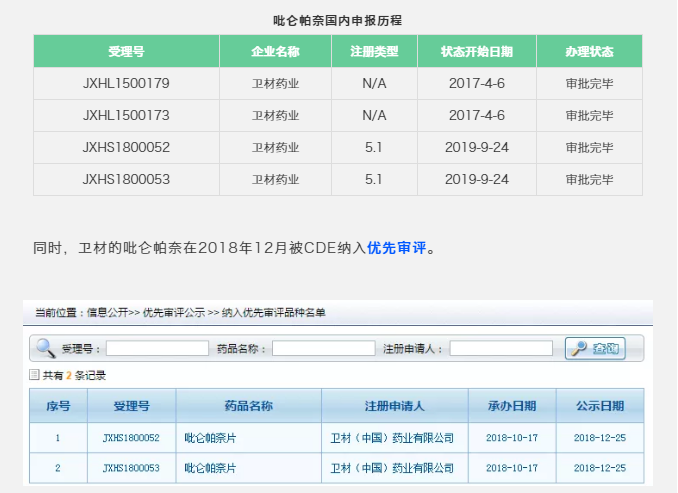Click the 受理号 header in the green table
The image size is (678, 493).
126,52
